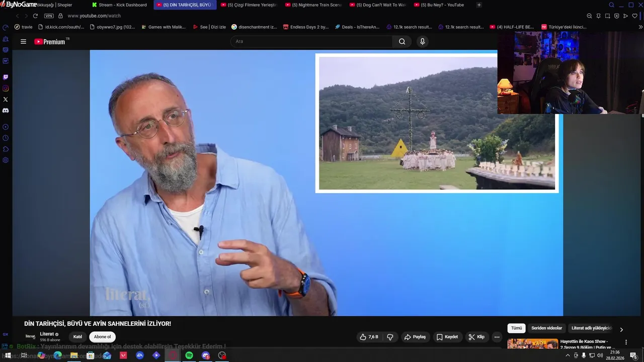Screen dimensions: 644x362
Task: Focus the YouTube 'Ara' search field
Action: (x=312, y=42)
